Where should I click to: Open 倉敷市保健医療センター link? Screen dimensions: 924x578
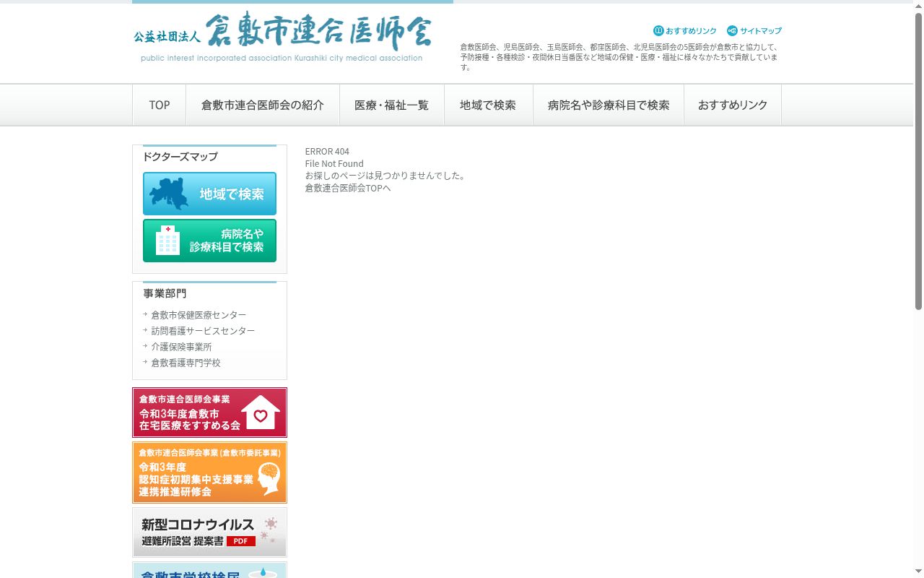click(x=199, y=315)
